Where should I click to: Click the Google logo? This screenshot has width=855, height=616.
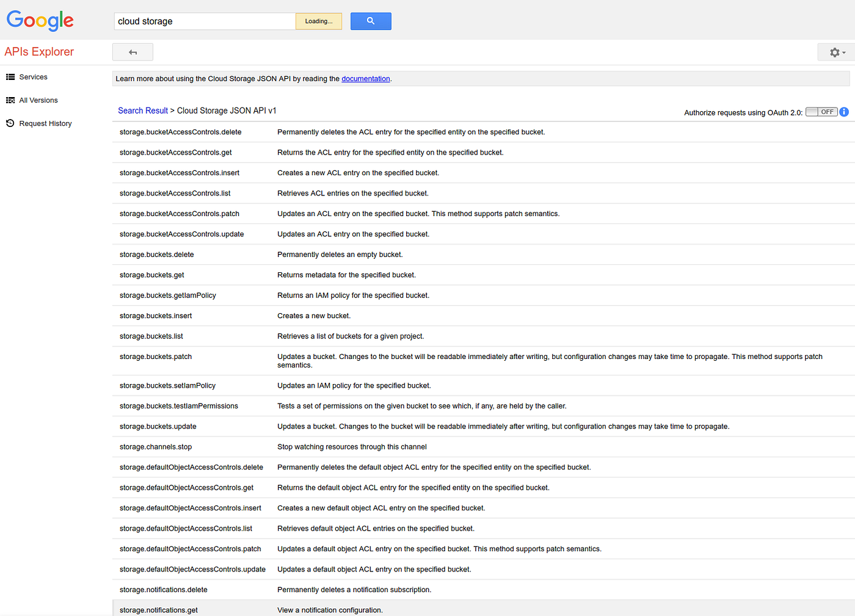[x=40, y=21]
